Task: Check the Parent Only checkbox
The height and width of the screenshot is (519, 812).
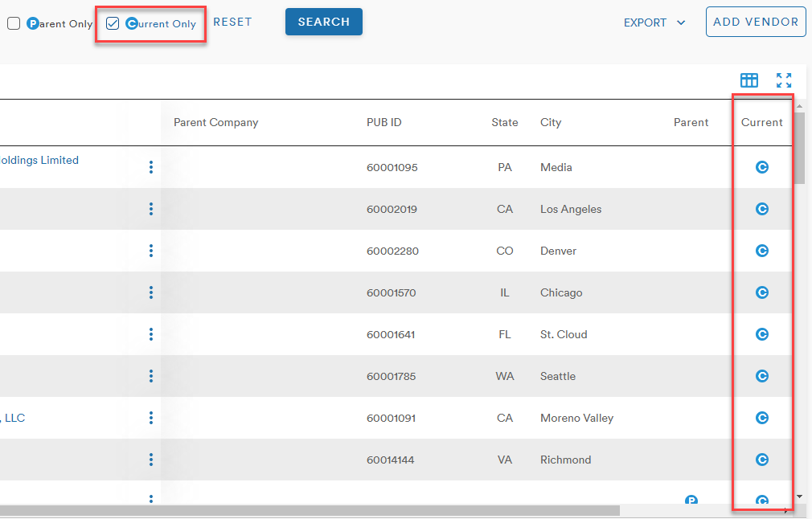Action: click(x=14, y=23)
